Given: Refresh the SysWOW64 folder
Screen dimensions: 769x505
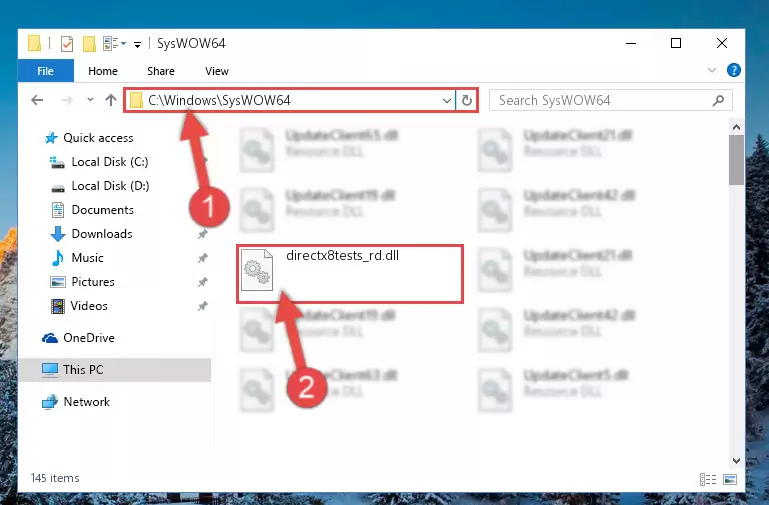Looking at the screenshot, I should (466, 101).
